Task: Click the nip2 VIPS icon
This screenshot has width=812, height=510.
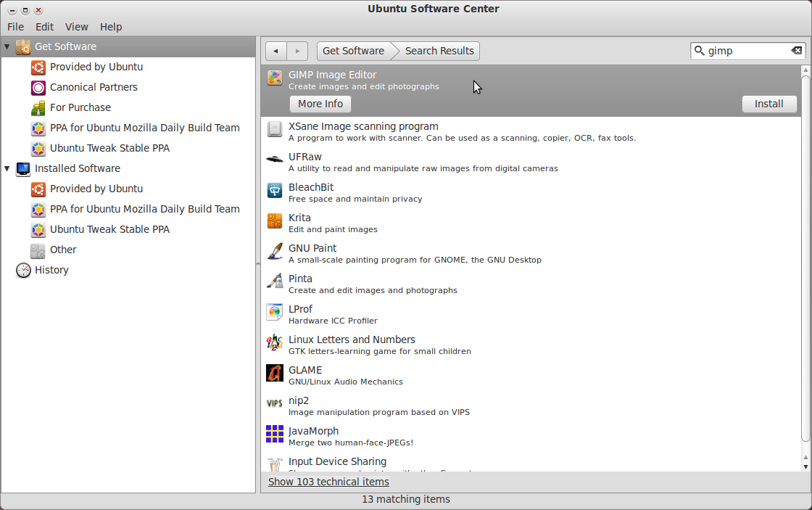Action: pyautogui.click(x=275, y=404)
